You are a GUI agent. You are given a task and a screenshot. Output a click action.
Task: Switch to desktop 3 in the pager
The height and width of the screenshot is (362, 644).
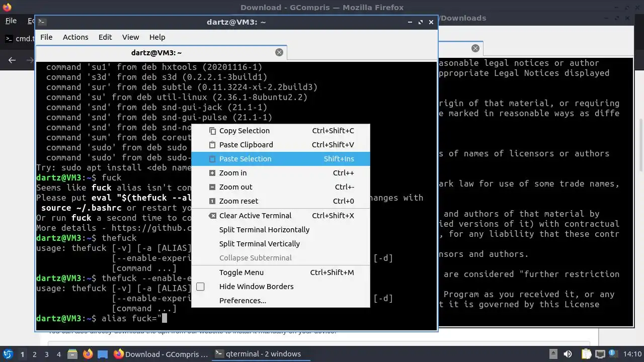[46, 354]
